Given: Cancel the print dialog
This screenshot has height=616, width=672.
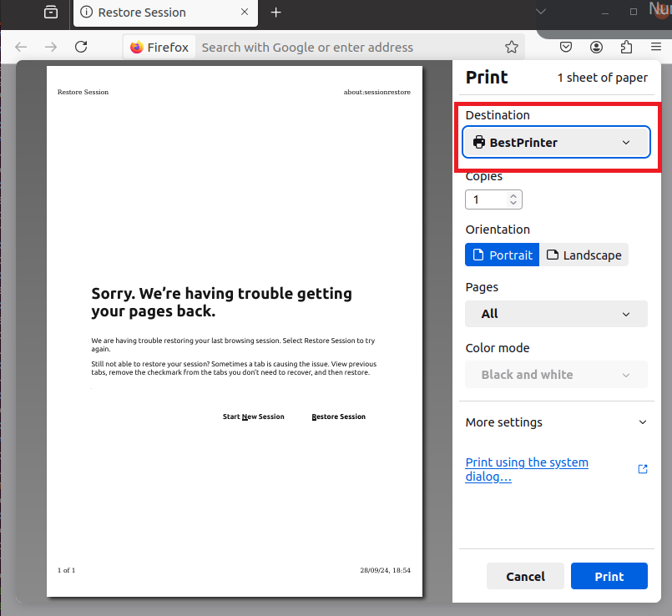Looking at the screenshot, I should pos(525,576).
